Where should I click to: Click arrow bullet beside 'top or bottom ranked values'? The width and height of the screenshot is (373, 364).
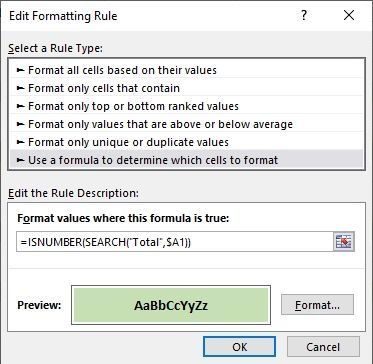[21, 106]
